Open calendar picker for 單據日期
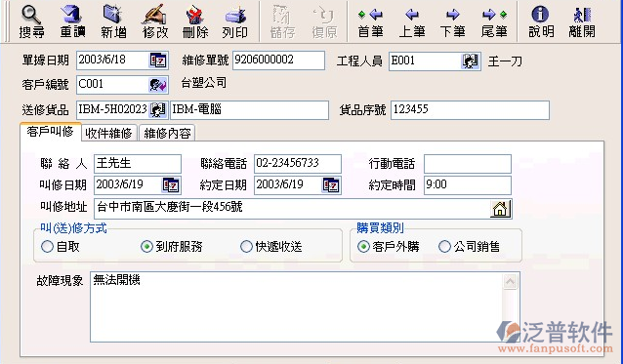Image resolution: width=623 pixels, height=364 pixels. coord(158,61)
